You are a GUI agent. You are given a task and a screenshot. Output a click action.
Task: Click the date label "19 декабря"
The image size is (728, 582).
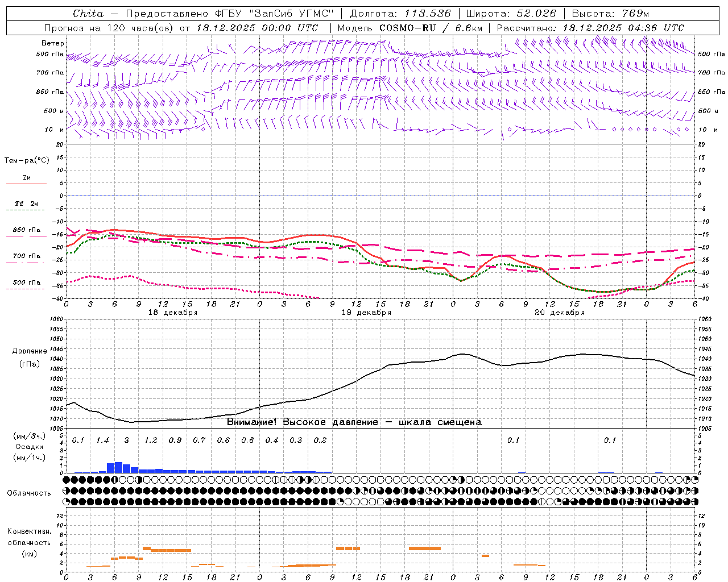point(366,313)
